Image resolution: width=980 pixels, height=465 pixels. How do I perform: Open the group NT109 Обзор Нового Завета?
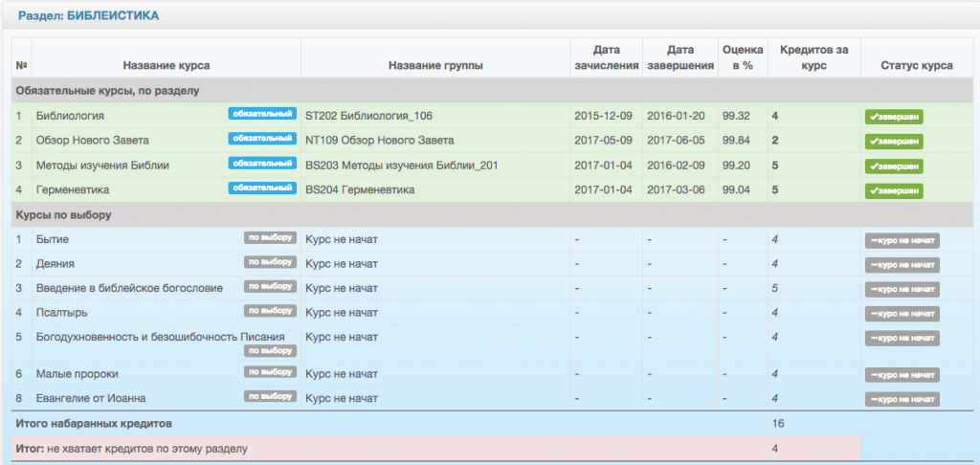coord(379,141)
